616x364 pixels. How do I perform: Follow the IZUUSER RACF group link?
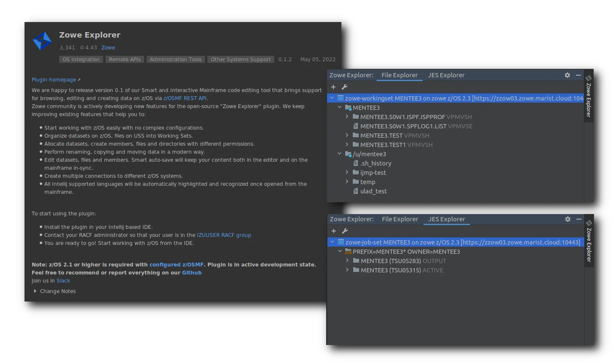(224, 235)
